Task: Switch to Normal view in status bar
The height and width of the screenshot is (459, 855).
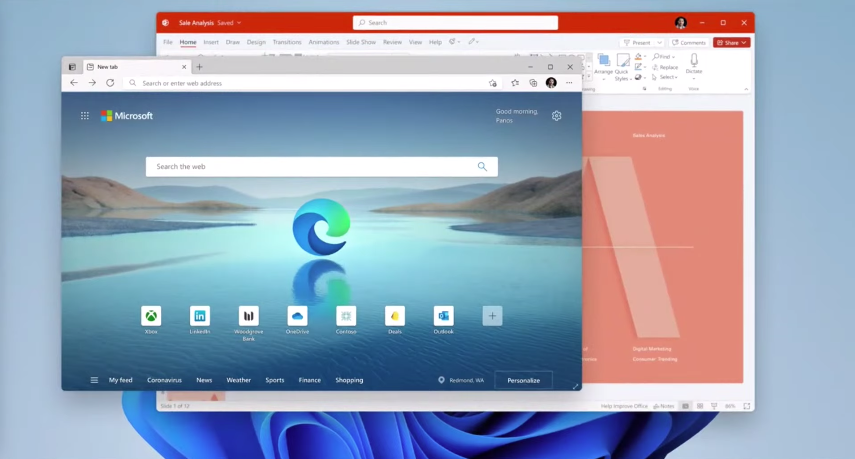Action: tap(685, 406)
